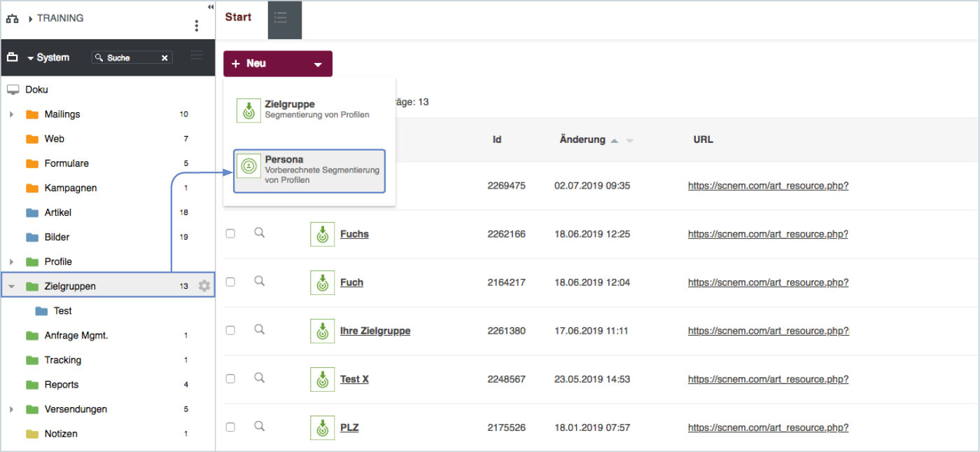The height and width of the screenshot is (452, 980).
Task: Choose Persona from the Neu menu
Action: [x=309, y=170]
